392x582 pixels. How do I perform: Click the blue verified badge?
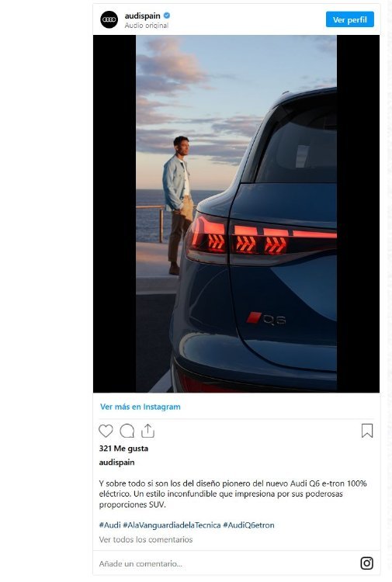click(x=167, y=16)
